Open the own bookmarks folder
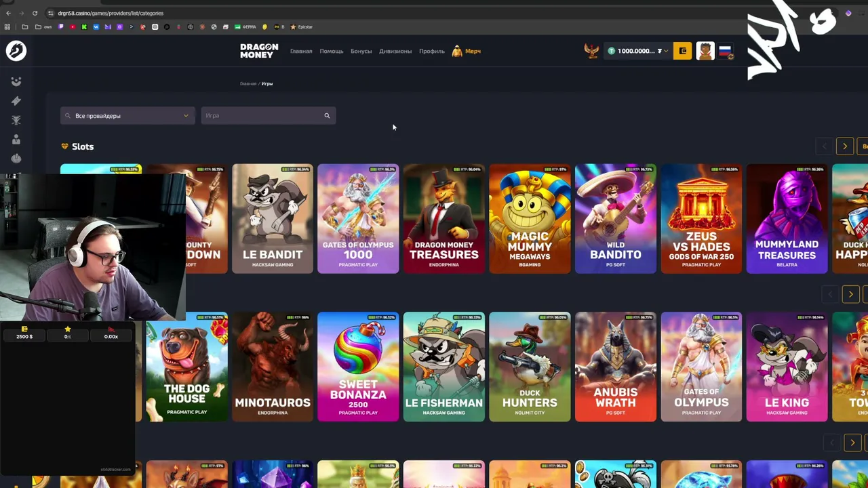 tap(44, 27)
